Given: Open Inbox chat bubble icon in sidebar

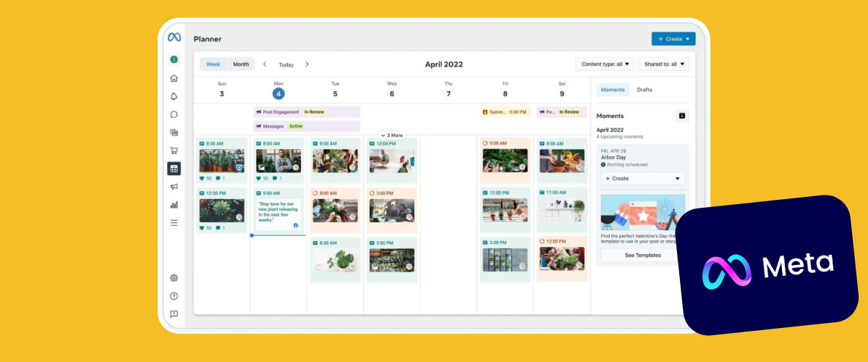Looking at the screenshot, I should [174, 114].
